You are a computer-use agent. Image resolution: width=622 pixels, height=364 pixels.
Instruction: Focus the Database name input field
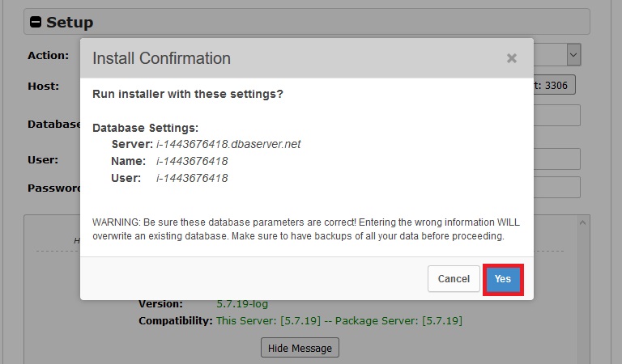(556, 115)
